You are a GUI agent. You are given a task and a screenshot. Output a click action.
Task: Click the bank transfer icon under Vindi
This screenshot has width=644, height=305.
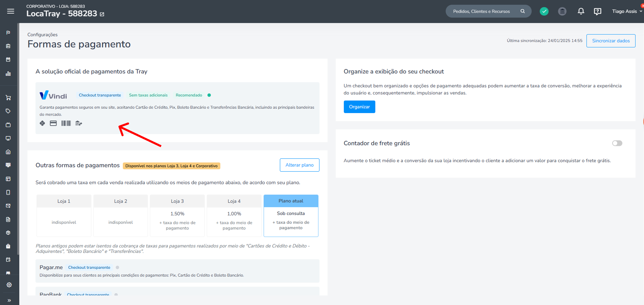pyautogui.click(x=79, y=123)
